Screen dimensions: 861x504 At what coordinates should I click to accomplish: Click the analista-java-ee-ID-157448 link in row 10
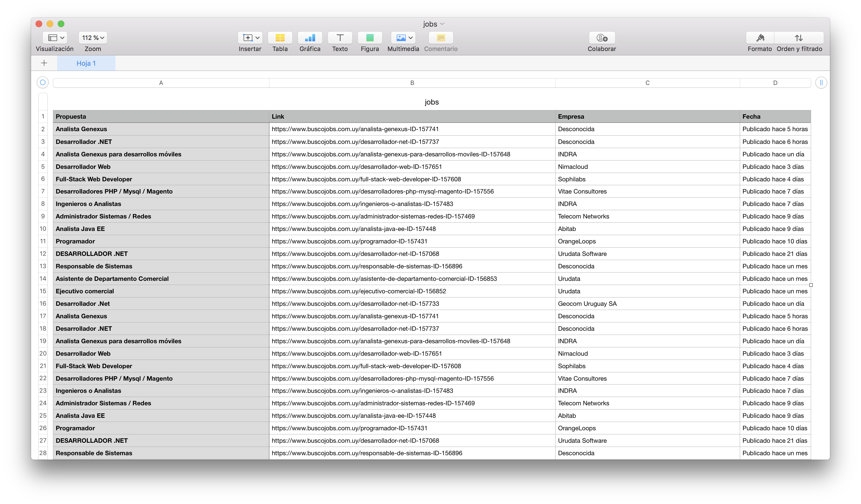[354, 229]
